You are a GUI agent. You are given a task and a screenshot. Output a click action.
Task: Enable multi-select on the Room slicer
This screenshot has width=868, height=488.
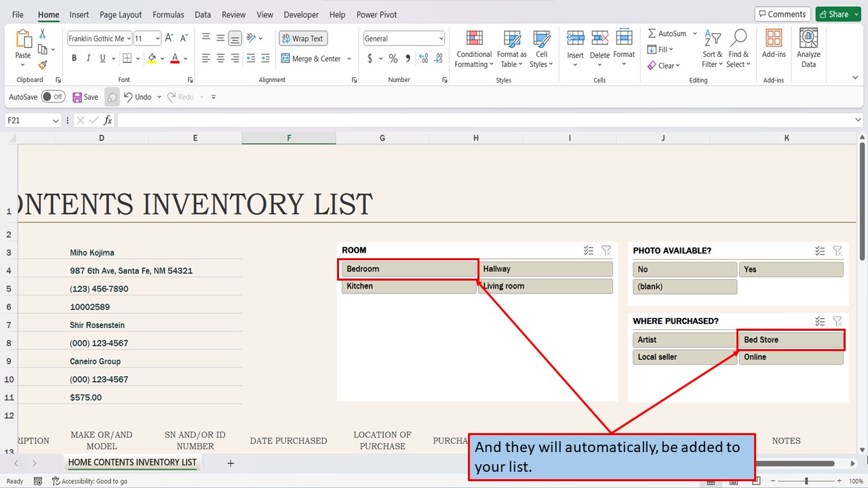click(588, 250)
